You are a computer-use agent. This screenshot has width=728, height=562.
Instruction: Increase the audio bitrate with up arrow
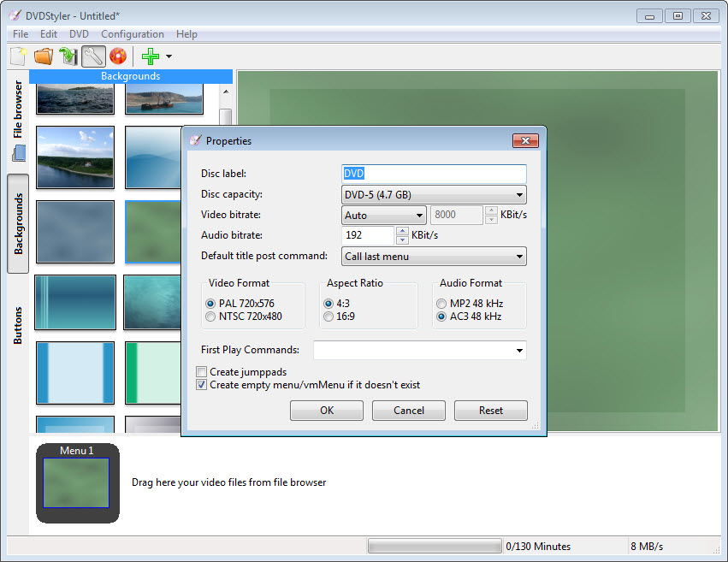click(403, 231)
